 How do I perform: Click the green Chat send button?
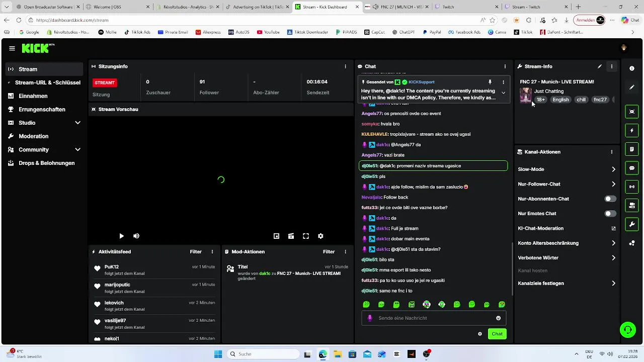(497, 334)
